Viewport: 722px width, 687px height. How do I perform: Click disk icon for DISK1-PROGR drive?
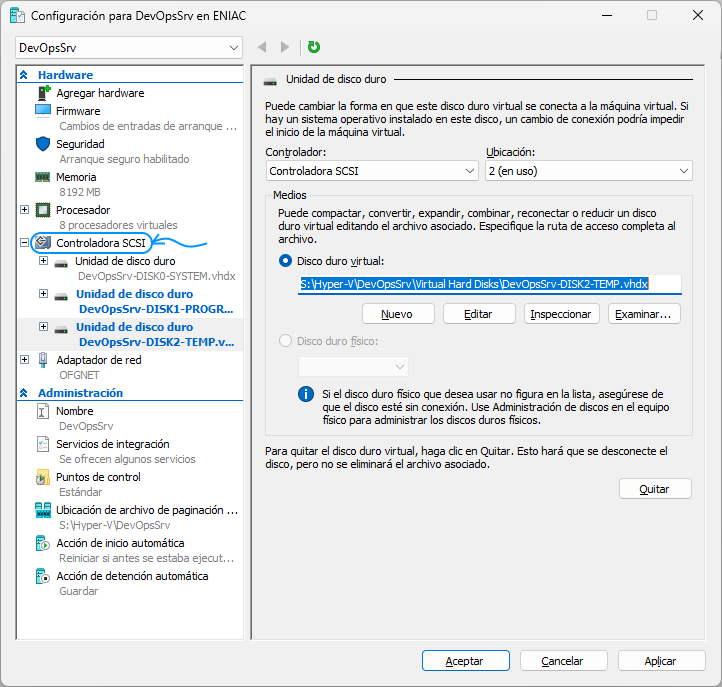(61, 297)
